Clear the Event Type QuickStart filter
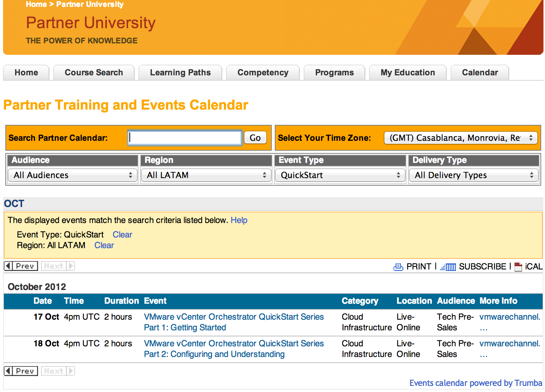 [x=122, y=235]
